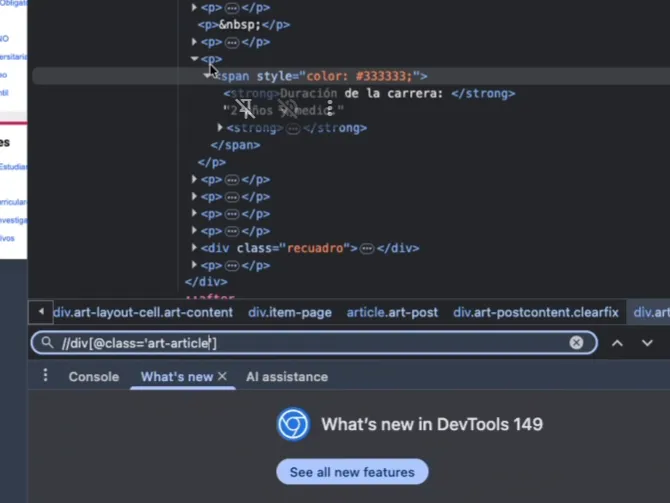Clear the XPath search field
Screen dimensions: 670x503
point(576,342)
